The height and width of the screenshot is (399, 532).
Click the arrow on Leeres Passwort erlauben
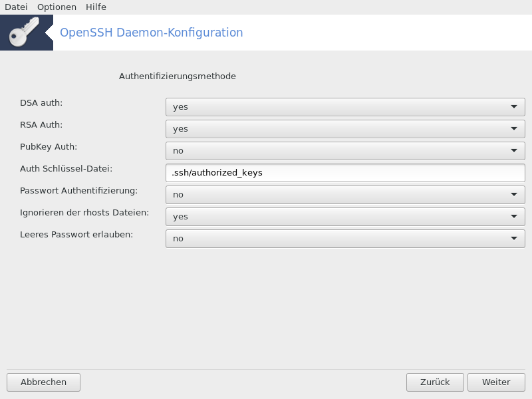[x=514, y=239]
